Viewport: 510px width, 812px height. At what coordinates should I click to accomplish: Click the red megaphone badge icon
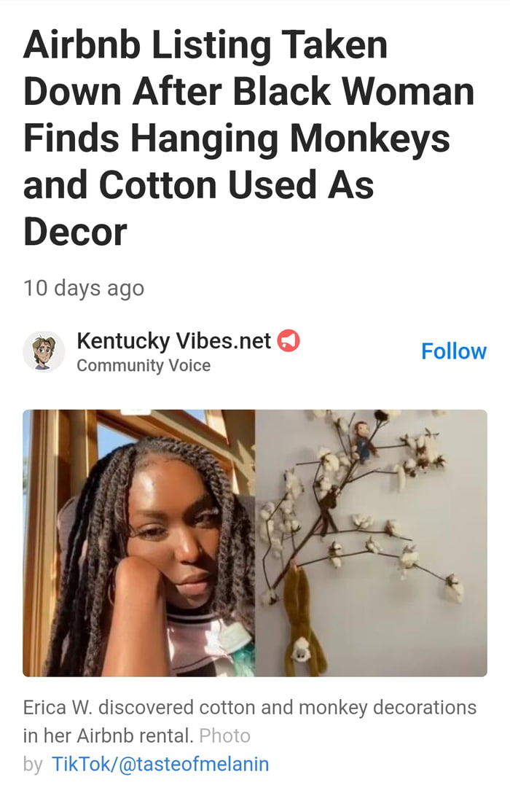click(x=289, y=340)
